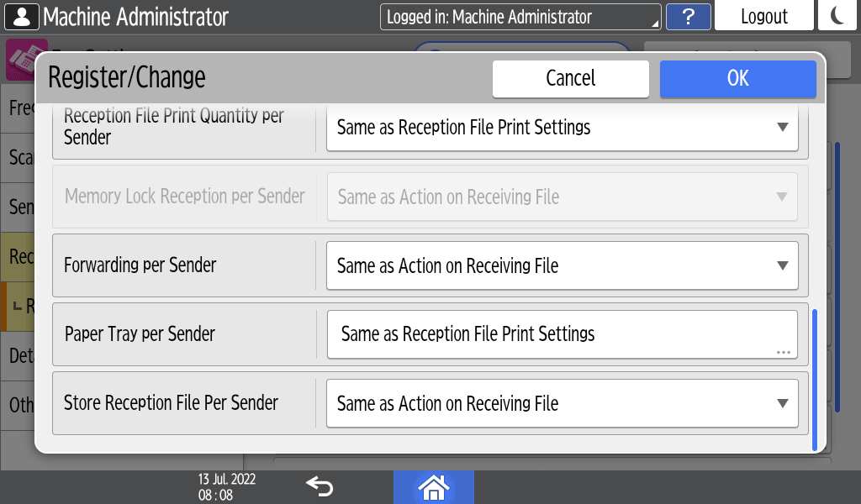Click the Register/Change dialog title

click(x=127, y=77)
